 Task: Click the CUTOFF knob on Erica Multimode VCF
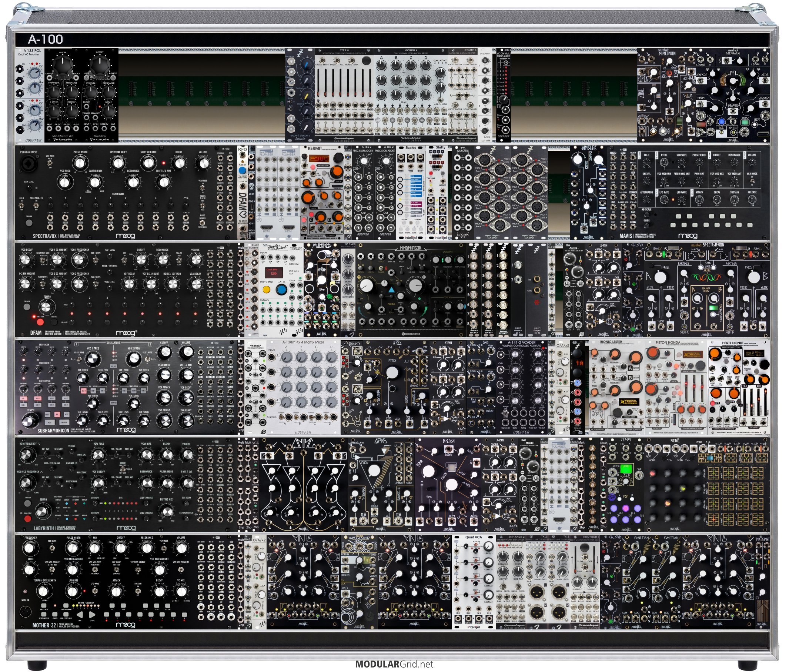click(x=63, y=65)
